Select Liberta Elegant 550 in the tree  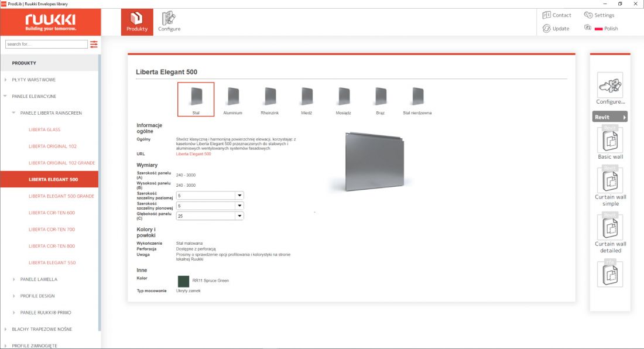(x=52, y=263)
